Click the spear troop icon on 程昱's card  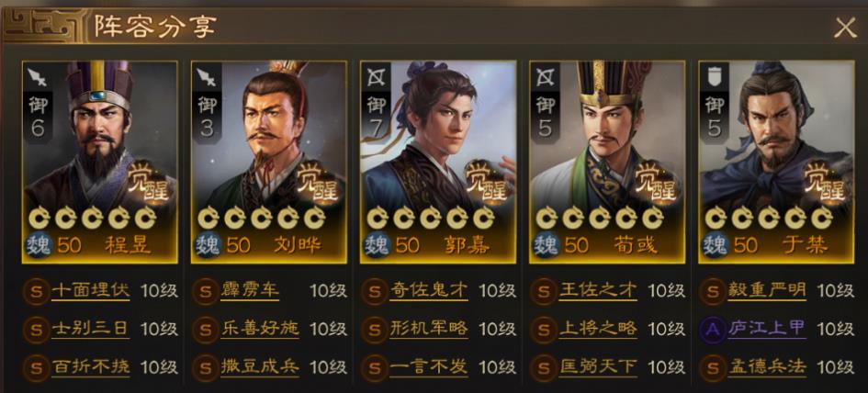(37, 78)
